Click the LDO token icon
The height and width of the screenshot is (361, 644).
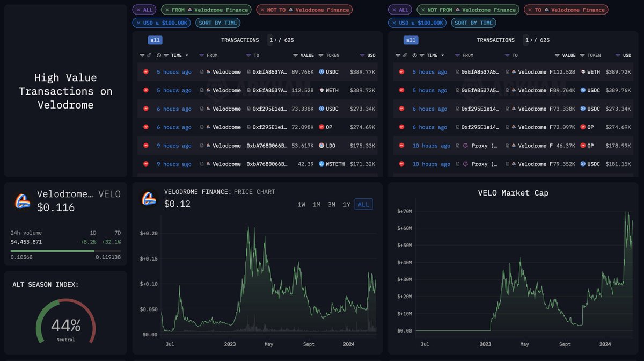tap(321, 146)
